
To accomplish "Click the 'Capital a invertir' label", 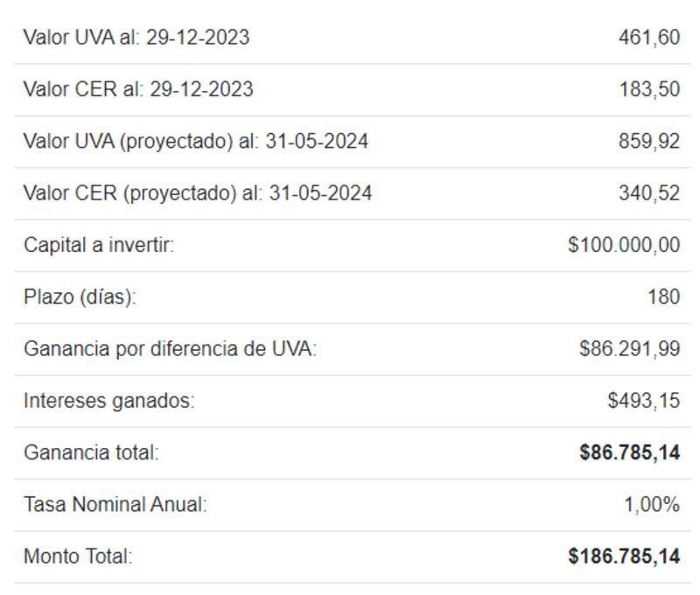I will pyautogui.click(x=99, y=245).
